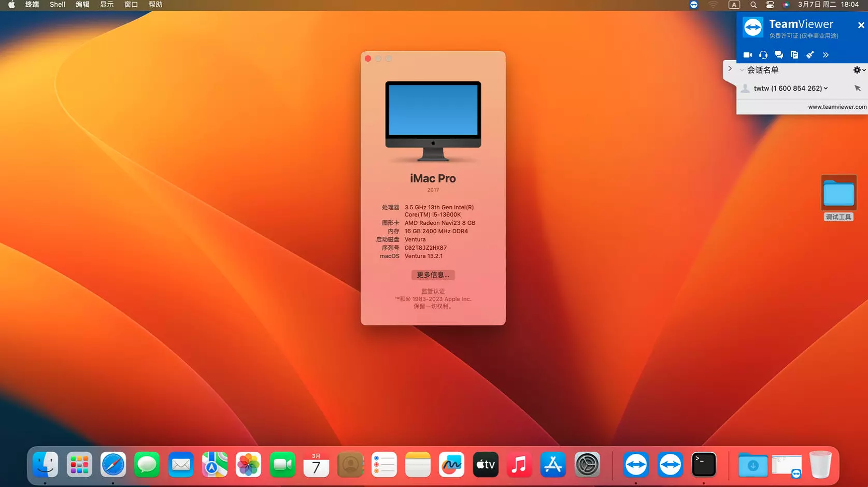868x487 pixels.
Task: Select the whiteboard annotation brush icon
Action: (x=810, y=54)
